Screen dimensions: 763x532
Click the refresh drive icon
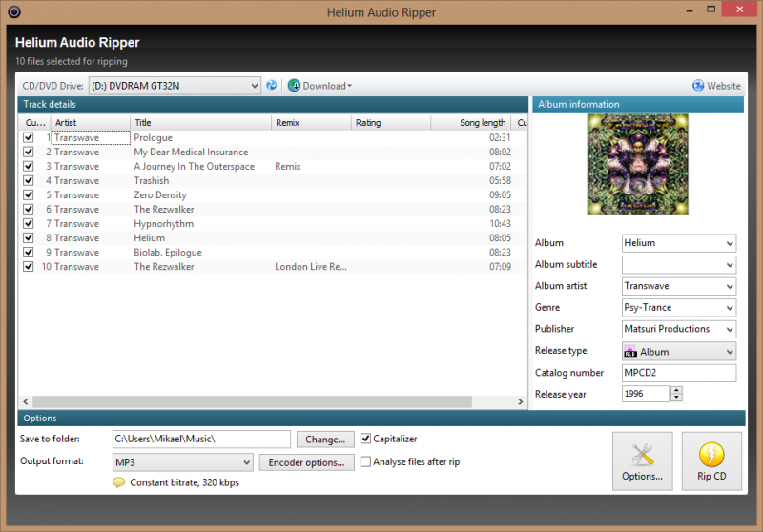click(x=272, y=86)
